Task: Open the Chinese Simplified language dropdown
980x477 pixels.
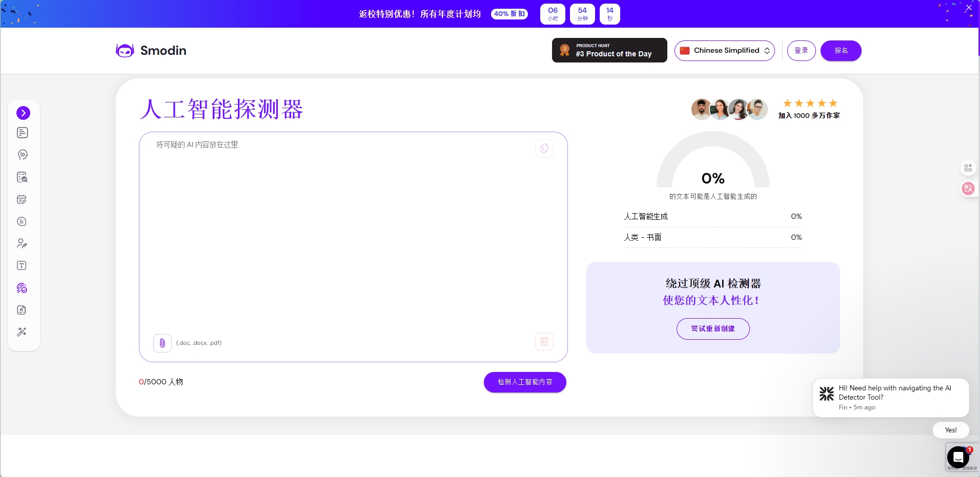Action: pyautogui.click(x=724, y=51)
